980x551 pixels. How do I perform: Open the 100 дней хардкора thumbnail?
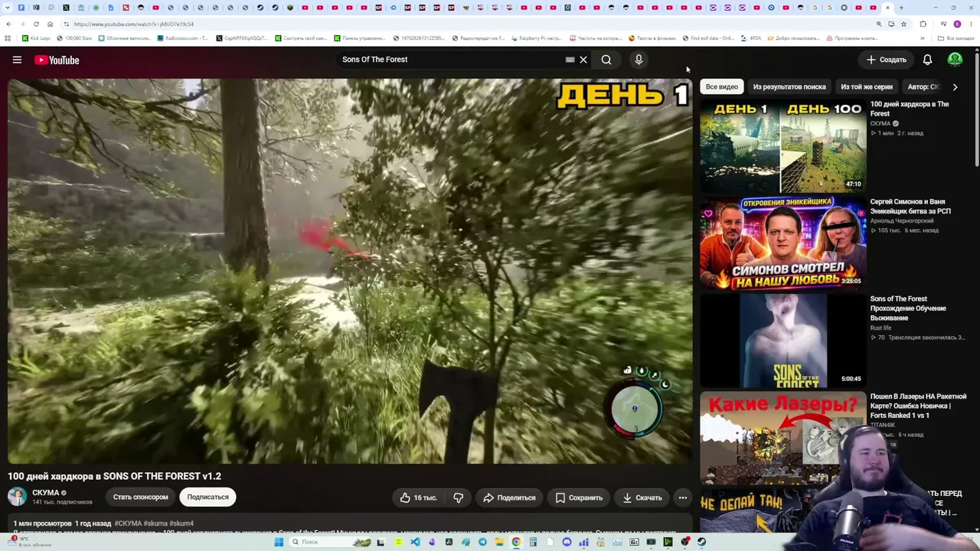coord(782,145)
